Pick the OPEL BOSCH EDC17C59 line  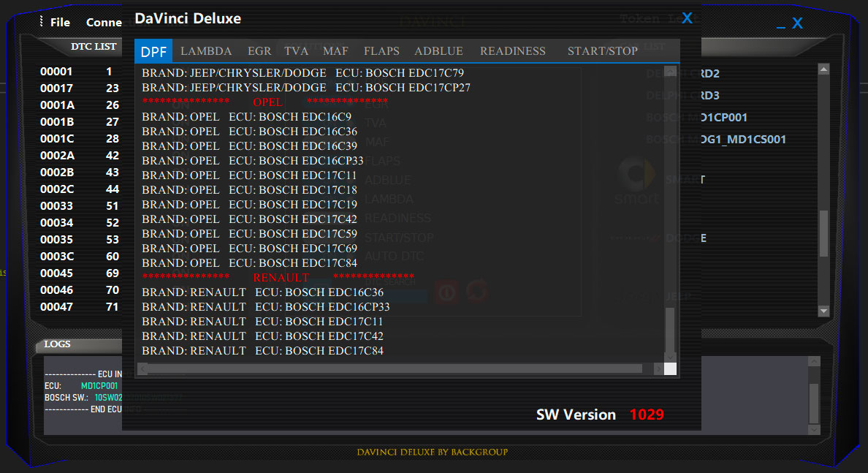pos(250,234)
